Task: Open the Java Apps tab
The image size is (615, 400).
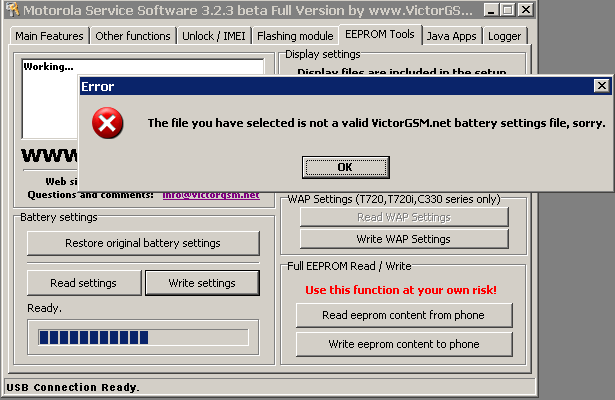Action: pos(451,36)
